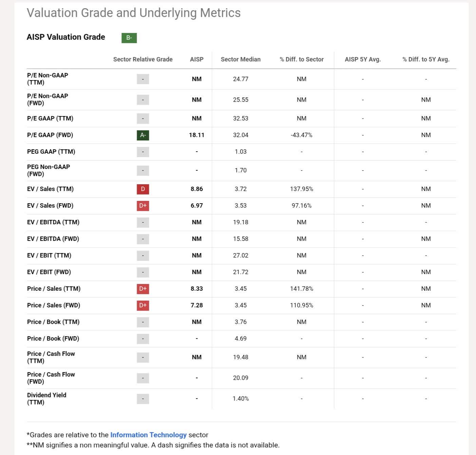Click the D grade badge for EV / Sales (TTM)
Screen dimensions: 476x455
[x=143, y=189]
